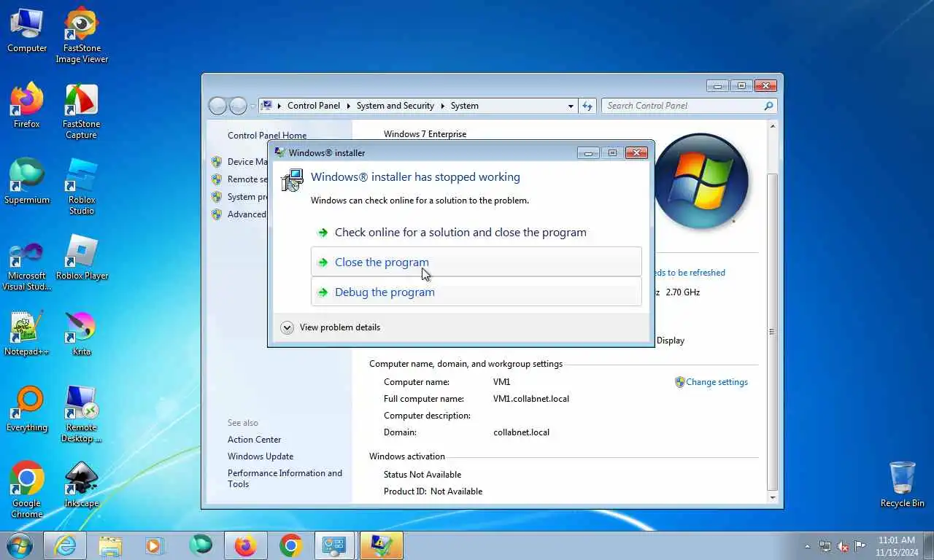Switch to Control Panel taskbar button

(335, 545)
